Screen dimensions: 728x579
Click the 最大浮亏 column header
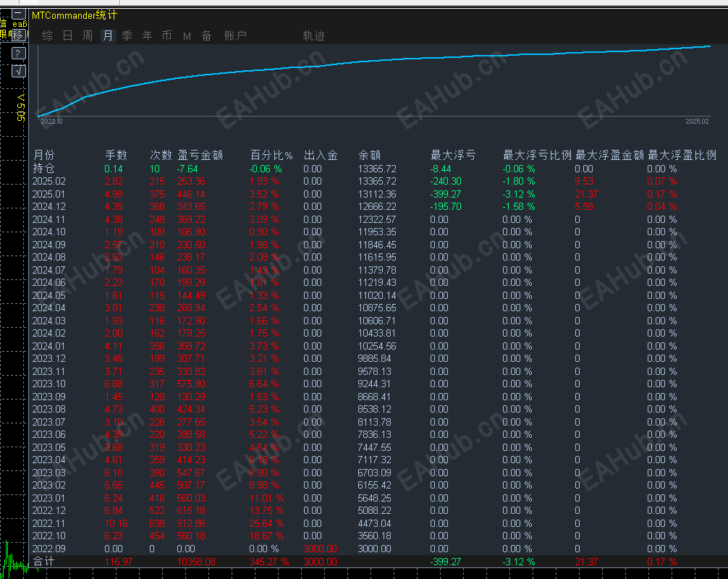[453, 155]
